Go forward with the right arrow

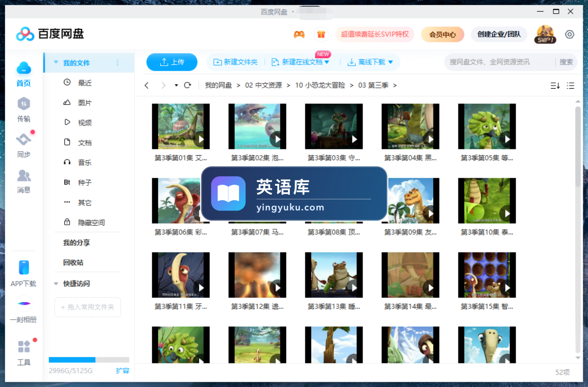tap(163, 85)
